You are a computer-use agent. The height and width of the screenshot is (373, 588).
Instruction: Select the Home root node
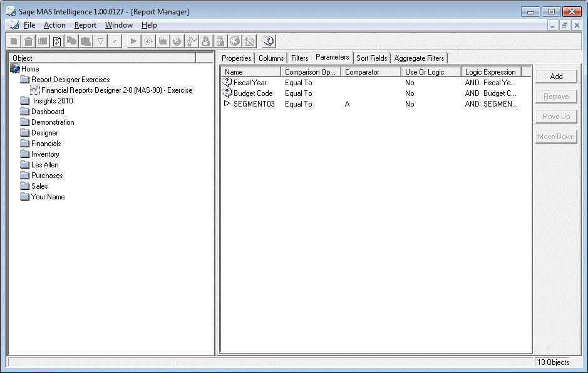29,69
